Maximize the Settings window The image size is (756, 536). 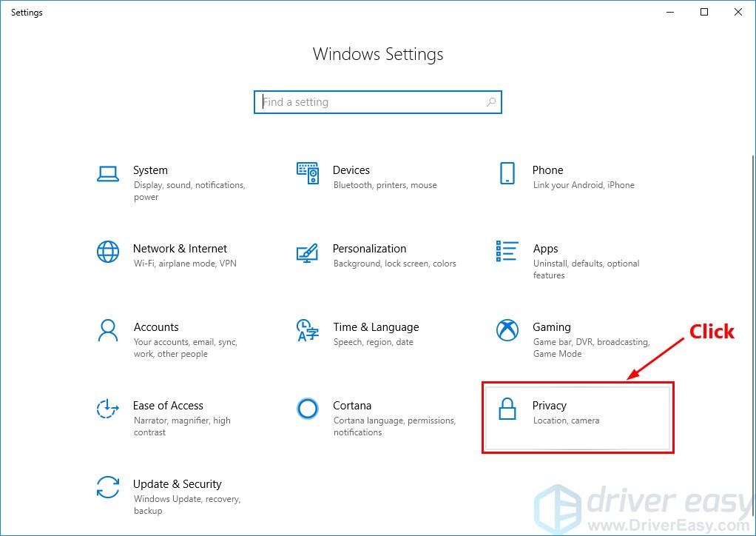pos(704,12)
